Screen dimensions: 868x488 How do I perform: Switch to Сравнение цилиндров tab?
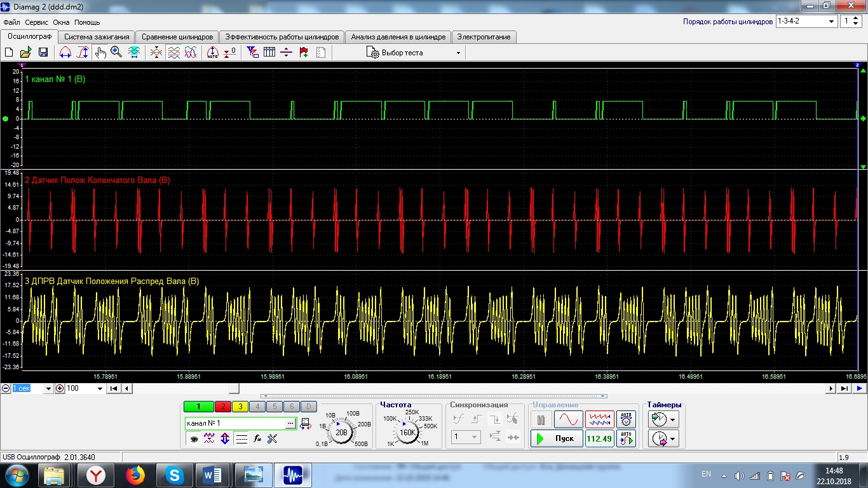[x=177, y=37]
